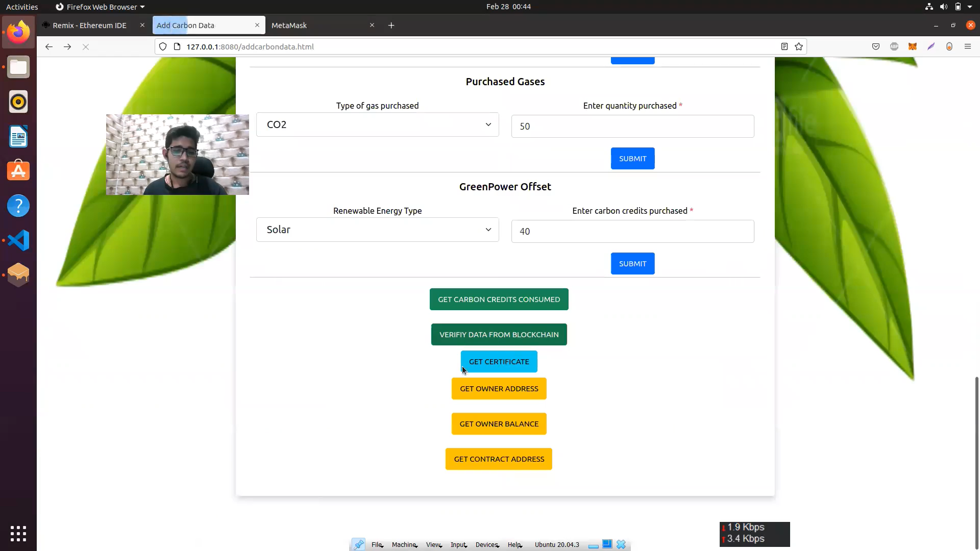Launch Rhythmbox from the dock
Viewport: 980px width, 551px height.
point(18,102)
